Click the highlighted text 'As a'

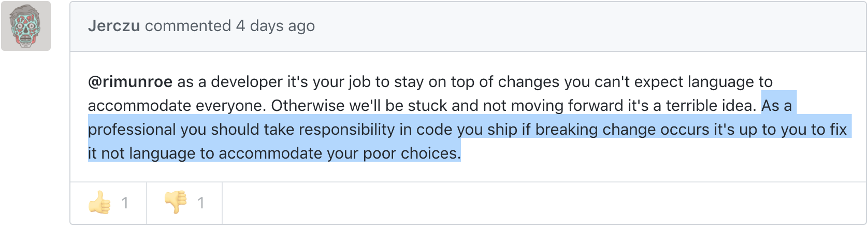(x=776, y=106)
